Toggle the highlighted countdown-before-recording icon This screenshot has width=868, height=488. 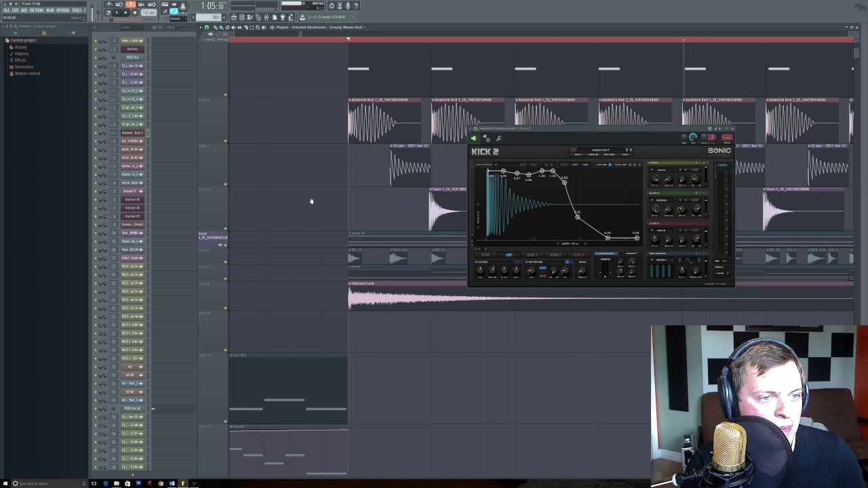coord(130,4)
